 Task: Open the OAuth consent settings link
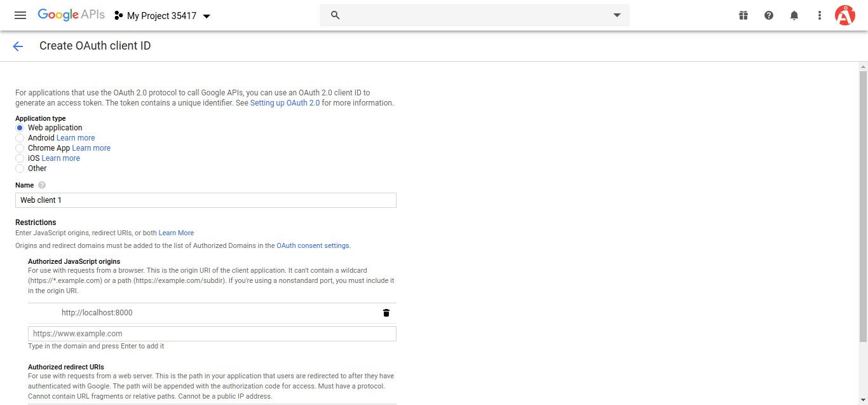(x=313, y=245)
